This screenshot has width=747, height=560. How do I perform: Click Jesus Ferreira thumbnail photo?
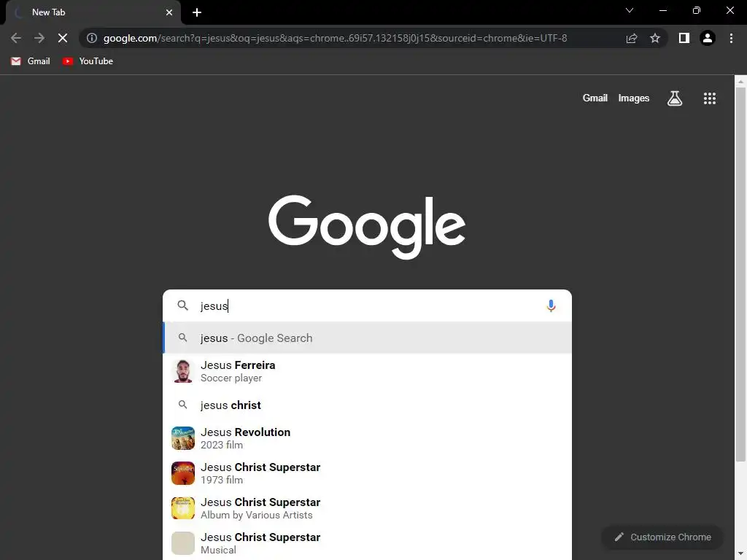(183, 371)
